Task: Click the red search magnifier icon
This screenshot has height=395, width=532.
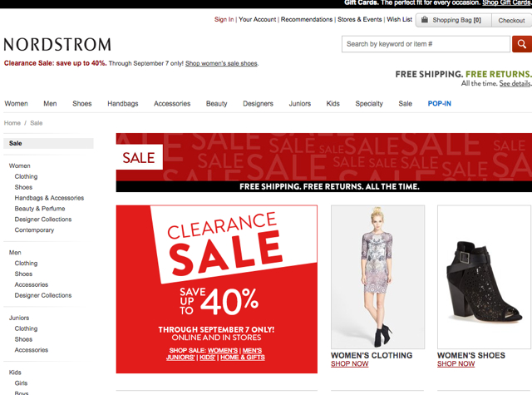Action: (x=522, y=44)
